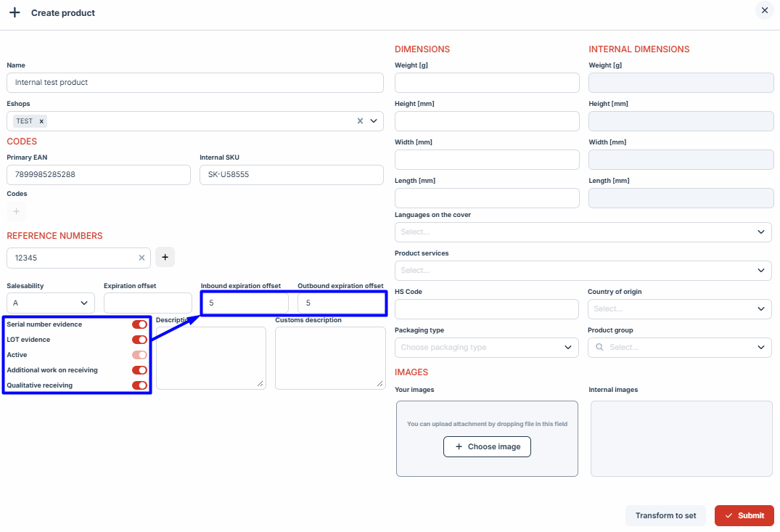Open Country of origin selector
This screenshot has width=780, height=532.
tap(678, 309)
